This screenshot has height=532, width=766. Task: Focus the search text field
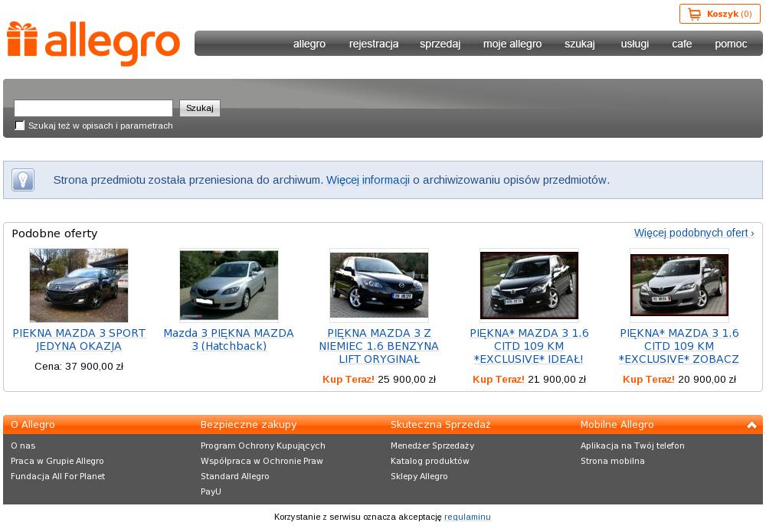93,108
